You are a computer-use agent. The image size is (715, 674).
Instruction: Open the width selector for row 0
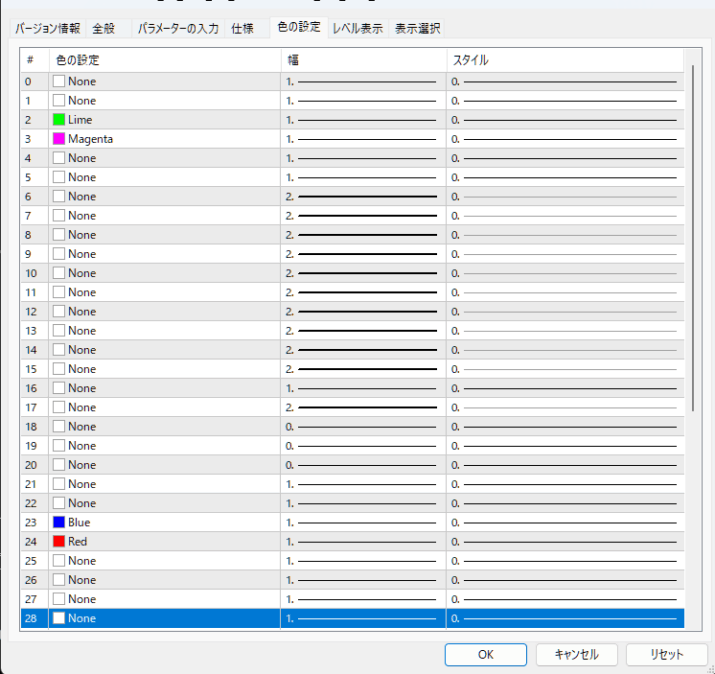click(363, 82)
